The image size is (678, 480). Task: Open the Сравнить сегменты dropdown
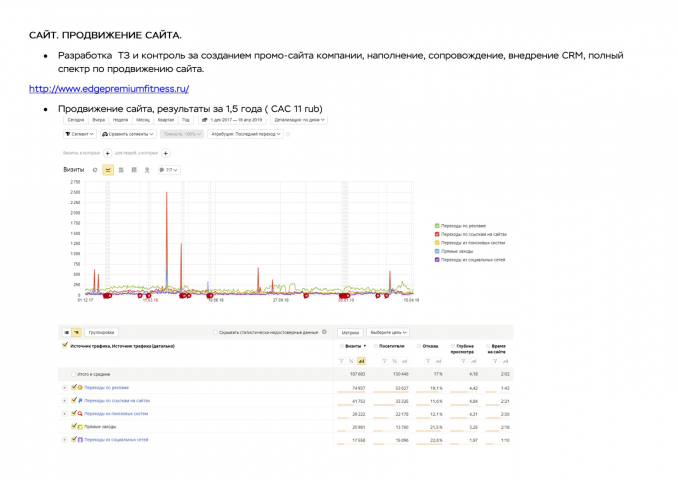tap(128, 134)
